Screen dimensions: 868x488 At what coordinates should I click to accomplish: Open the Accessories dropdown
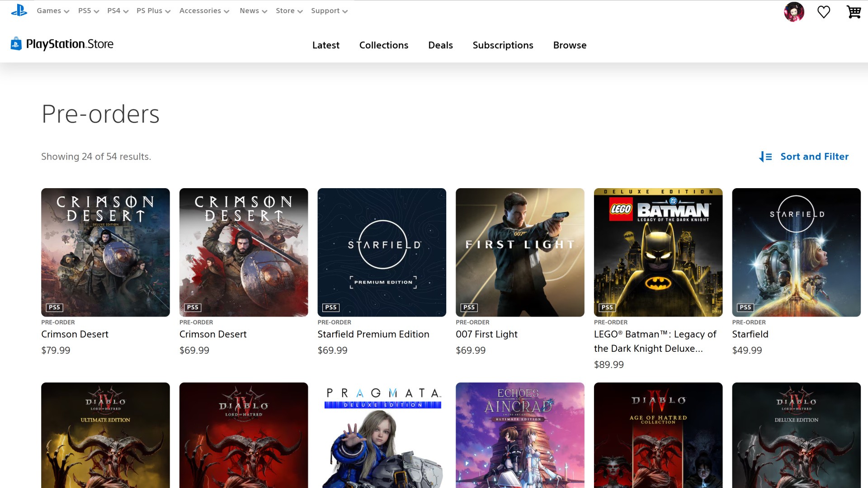point(204,11)
